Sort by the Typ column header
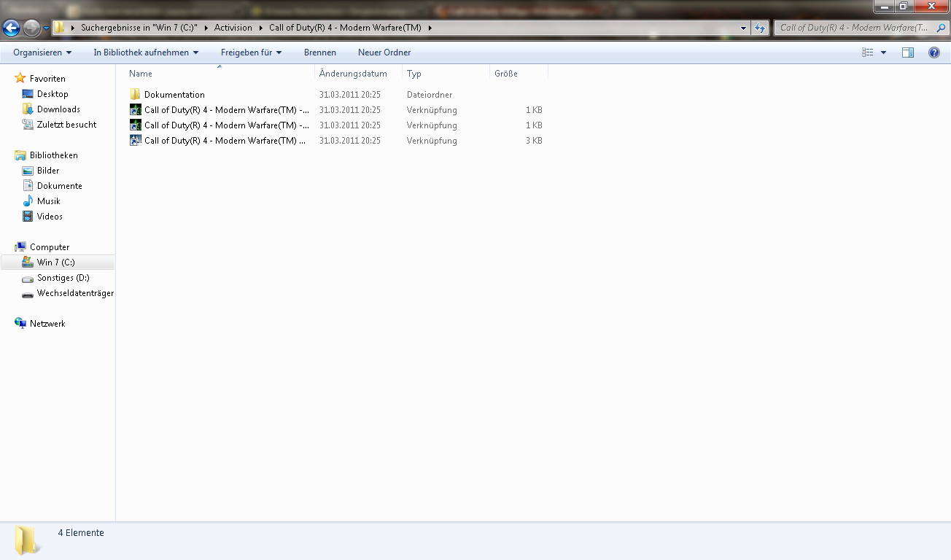The width and height of the screenshot is (951, 560). pyautogui.click(x=446, y=74)
